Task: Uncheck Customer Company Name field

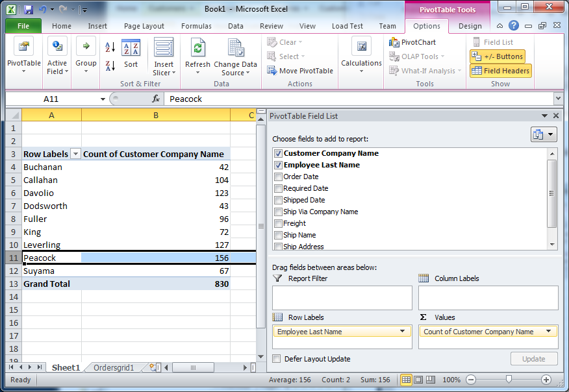Action: (x=278, y=153)
